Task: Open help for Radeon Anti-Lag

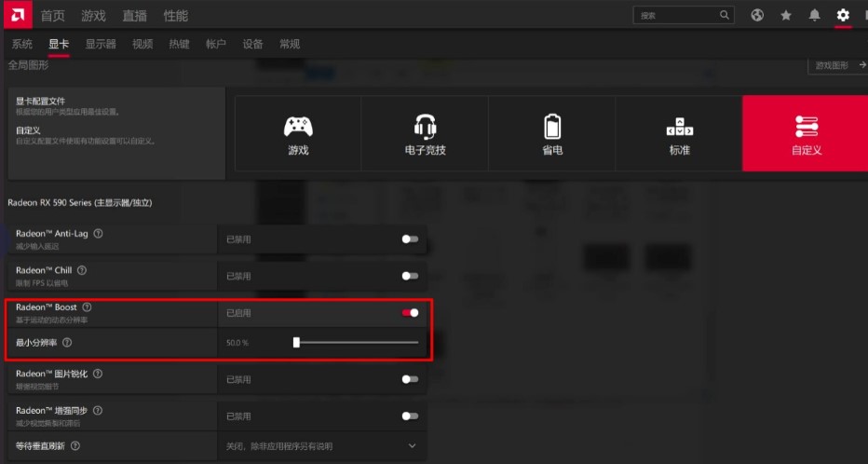Action: tap(98, 234)
